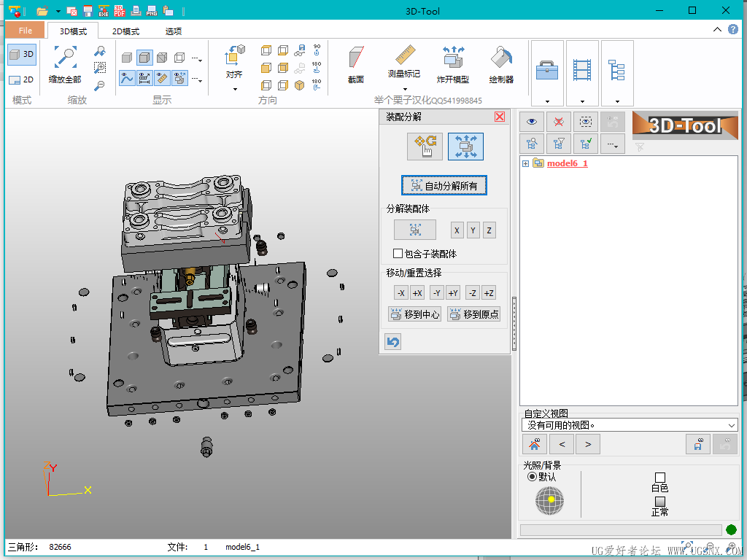The width and height of the screenshot is (747, 560).
Task: Open the 绘制器 painter tool
Action: coord(501,65)
